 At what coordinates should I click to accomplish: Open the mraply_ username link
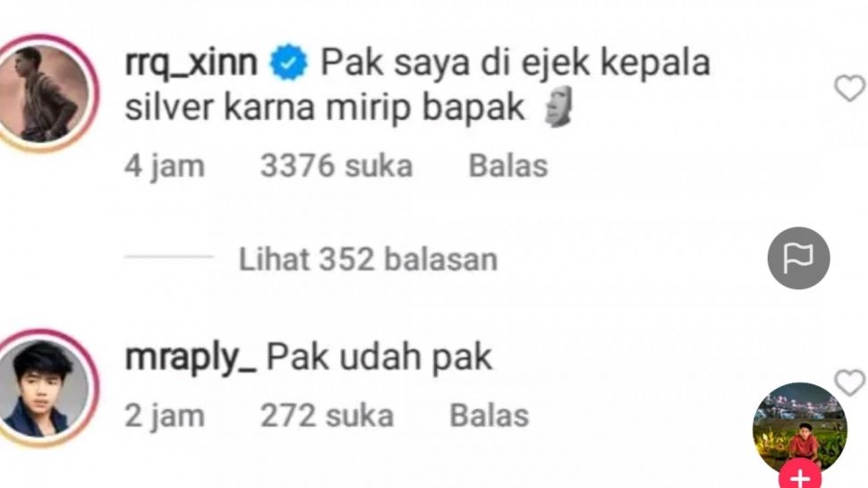click(191, 358)
